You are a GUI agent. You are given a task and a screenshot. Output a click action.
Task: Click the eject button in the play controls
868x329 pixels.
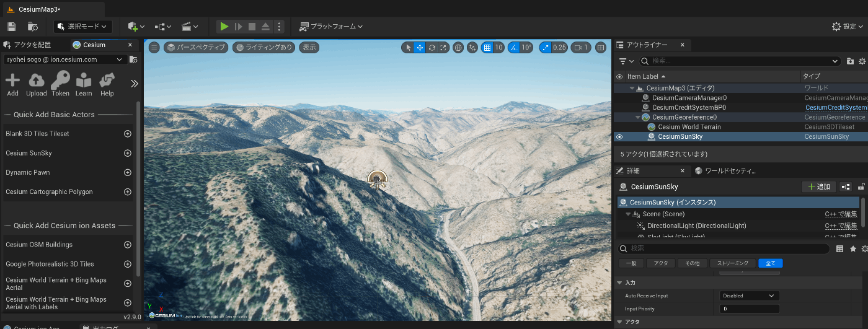click(x=265, y=27)
